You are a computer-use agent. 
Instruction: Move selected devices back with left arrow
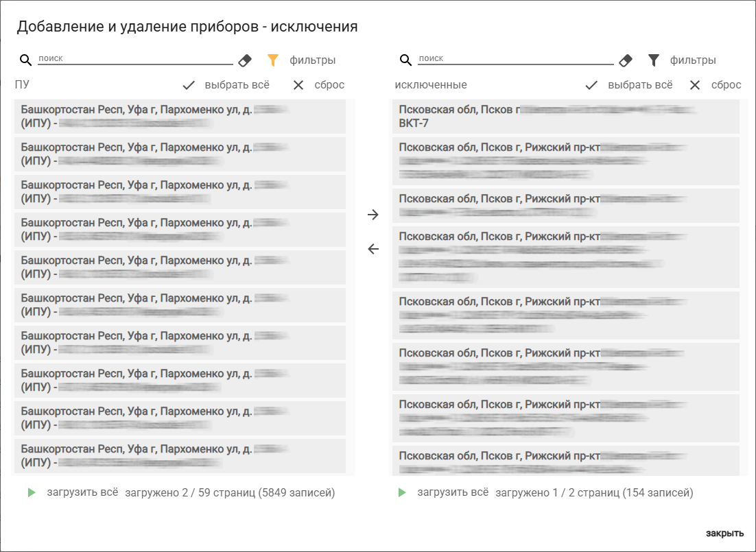point(373,249)
